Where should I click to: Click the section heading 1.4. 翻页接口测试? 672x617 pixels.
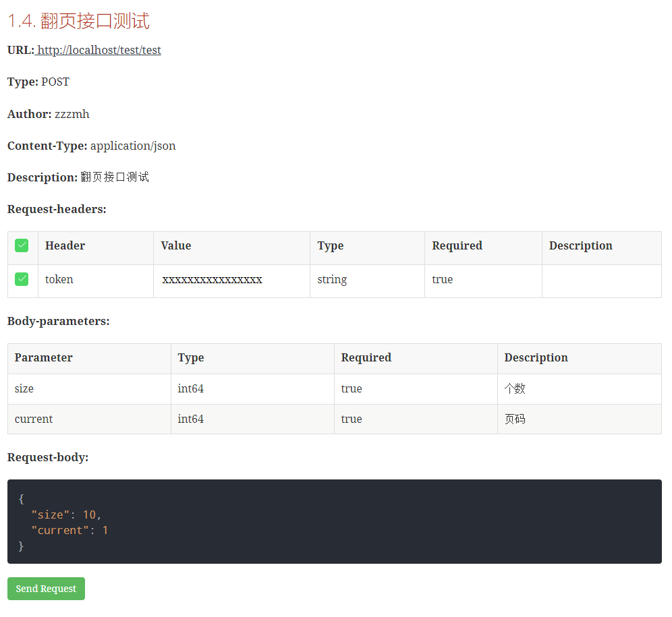[x=78, y=21]
